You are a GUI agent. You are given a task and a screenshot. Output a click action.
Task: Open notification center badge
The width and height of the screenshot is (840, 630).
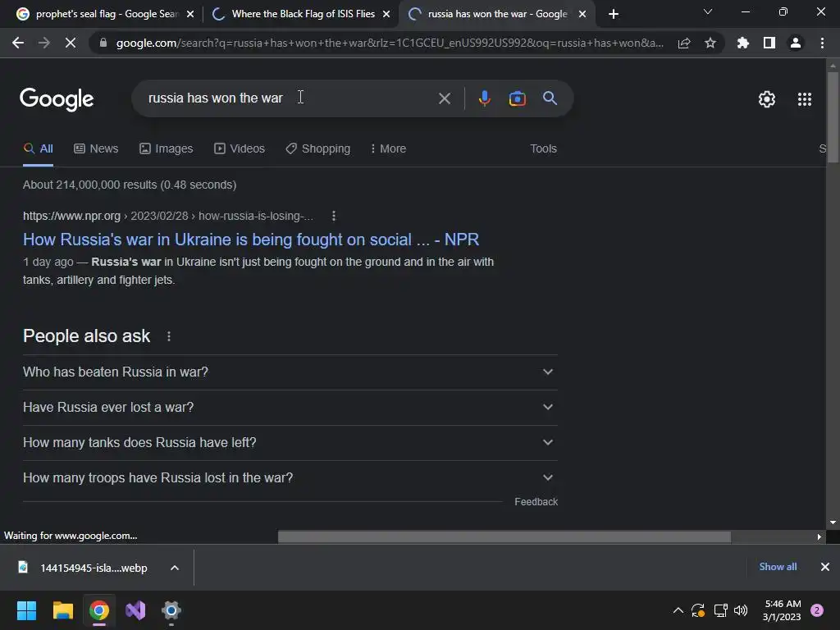(817, 610)
